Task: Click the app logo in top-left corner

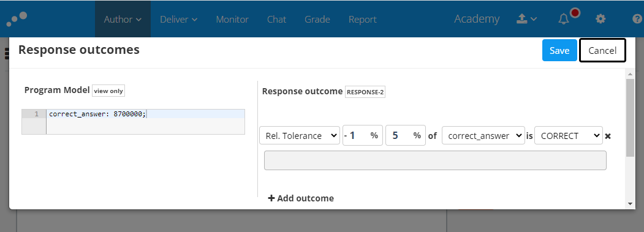Action: coord(17,19)
